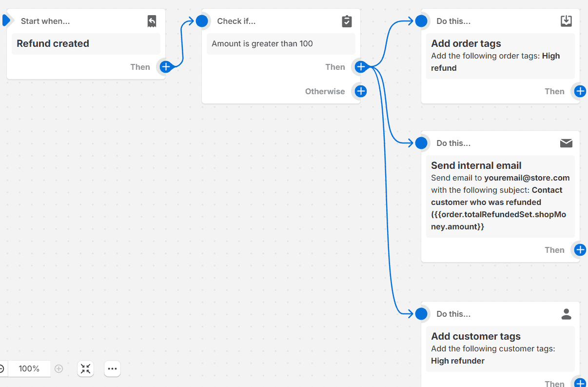Click the 100% zoom level field
The width and height of the screenshot is (588, 387).
click(x=30, y=369)
